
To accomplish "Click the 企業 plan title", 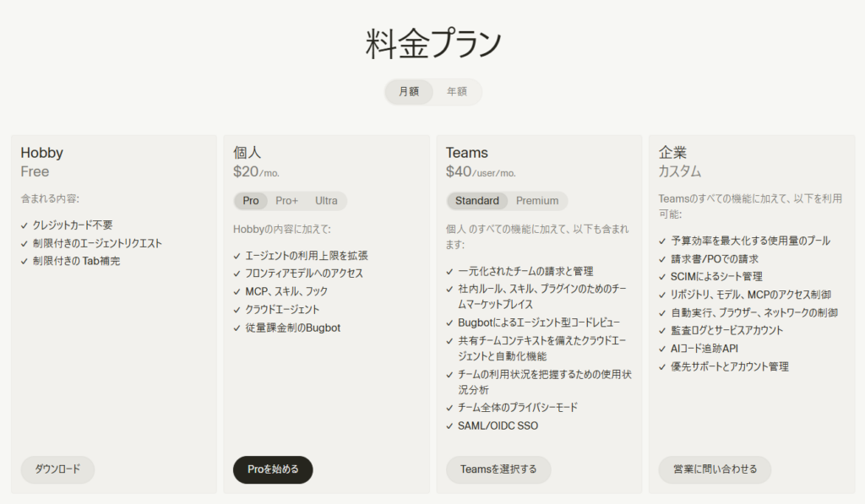I will coord(672,153).
